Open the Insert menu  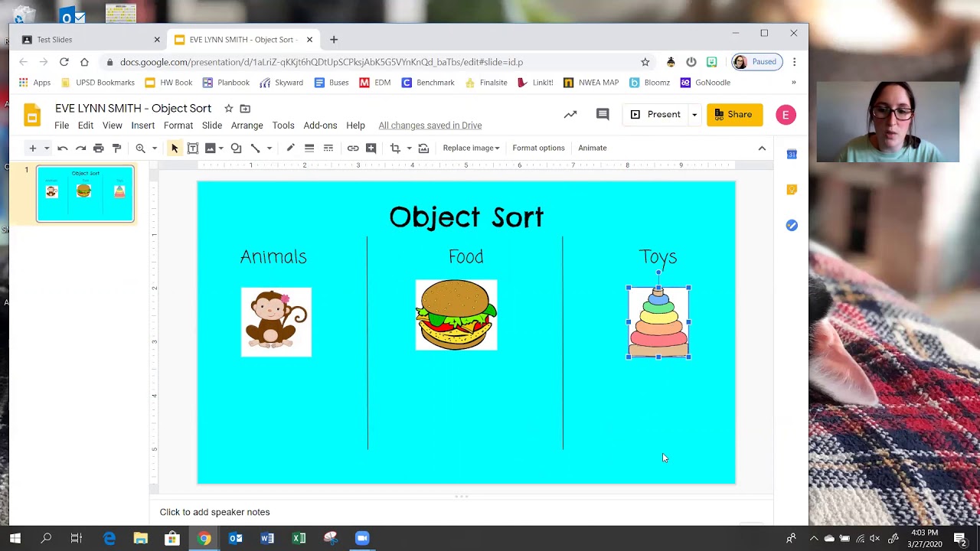142,126
